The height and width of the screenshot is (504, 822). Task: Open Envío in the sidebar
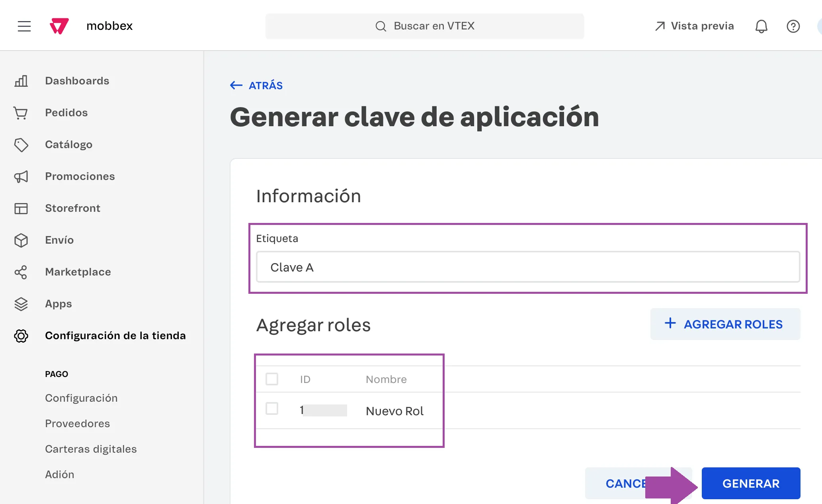59,240
